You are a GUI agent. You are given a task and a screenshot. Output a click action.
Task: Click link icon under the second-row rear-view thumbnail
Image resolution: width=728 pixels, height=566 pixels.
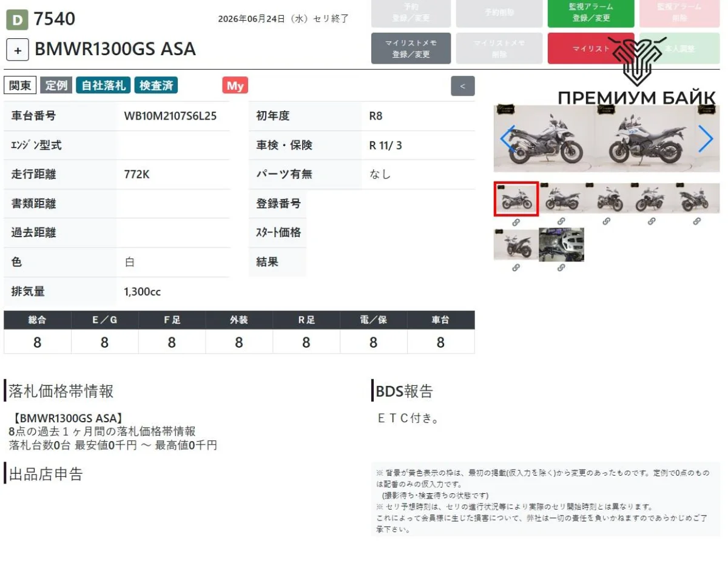click(x=516, y=267)
